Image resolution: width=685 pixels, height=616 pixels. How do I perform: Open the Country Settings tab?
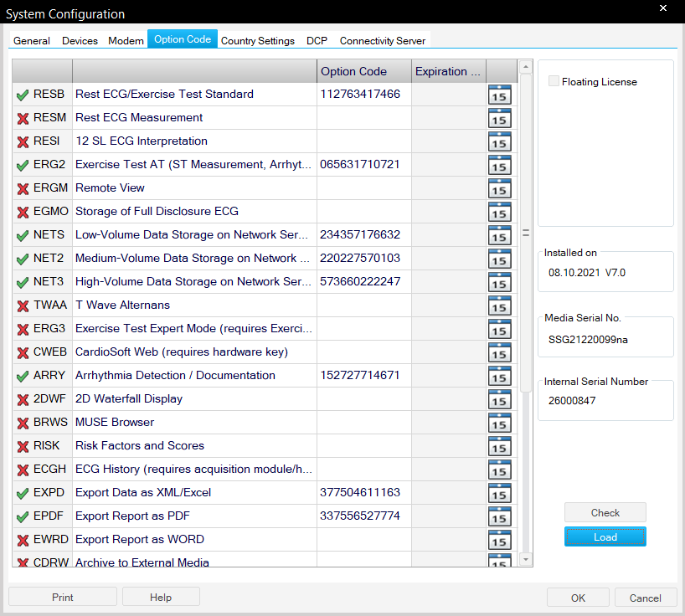click(x=258, y=41)
